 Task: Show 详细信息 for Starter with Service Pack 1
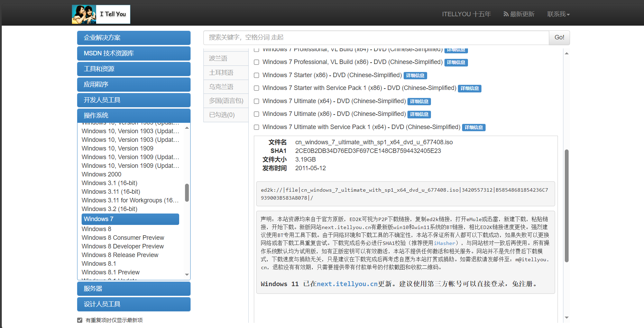[469, 89]
